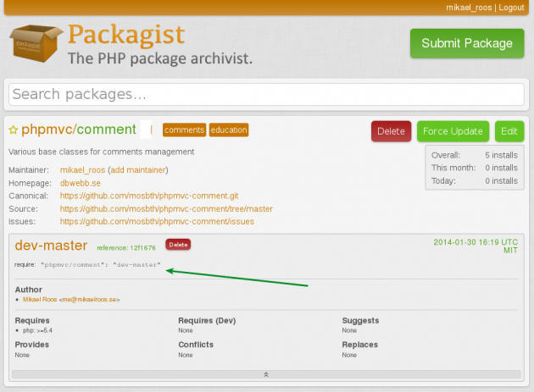Click the add maintainer link
Image resolution: width=534 pixels, height=392 pixels.
(x=138, y=170)
